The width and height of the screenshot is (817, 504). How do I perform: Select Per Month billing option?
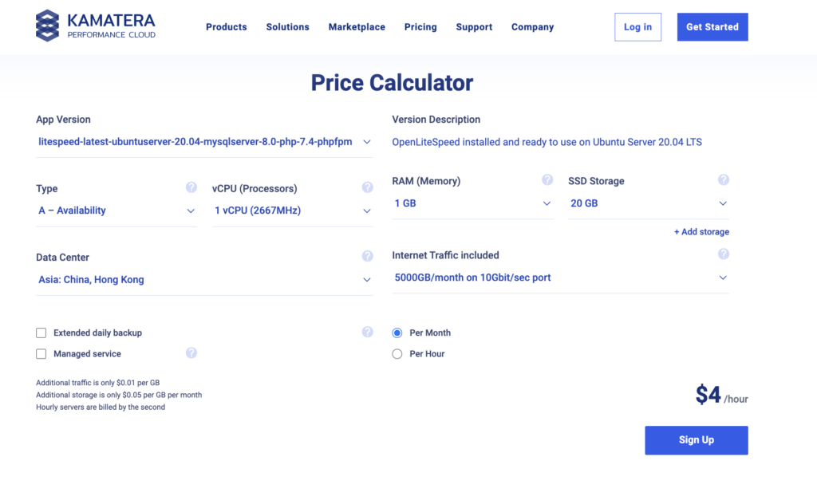pyautogui.click(x=397, y=333)
